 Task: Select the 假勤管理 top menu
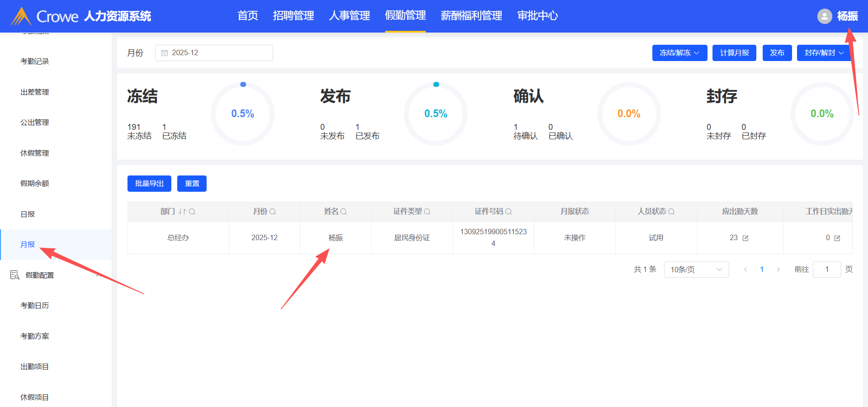coord(406,16)
